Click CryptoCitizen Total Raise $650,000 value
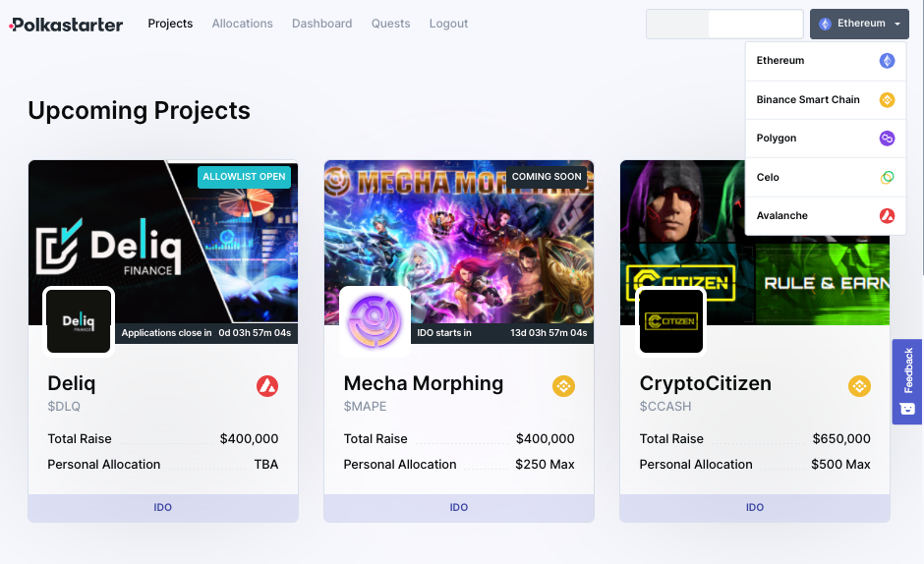Viewport: 924px width, 564px height. (840, 439)
